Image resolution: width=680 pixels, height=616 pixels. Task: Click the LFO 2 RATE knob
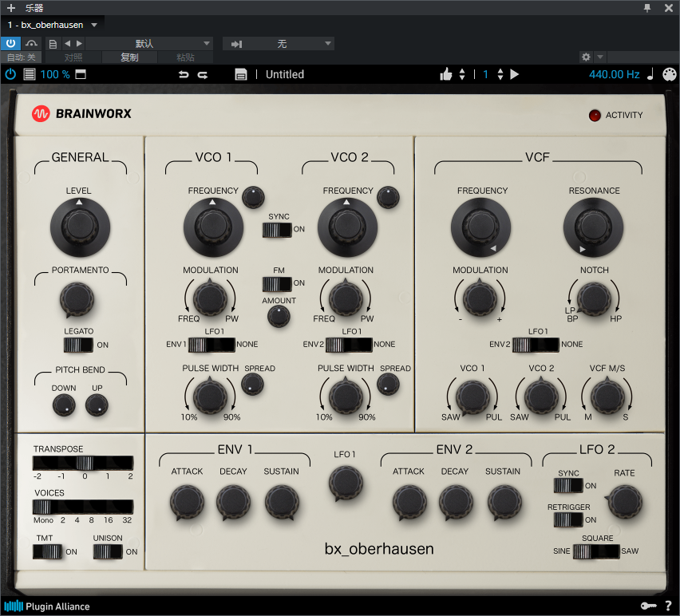pos(624,502)
